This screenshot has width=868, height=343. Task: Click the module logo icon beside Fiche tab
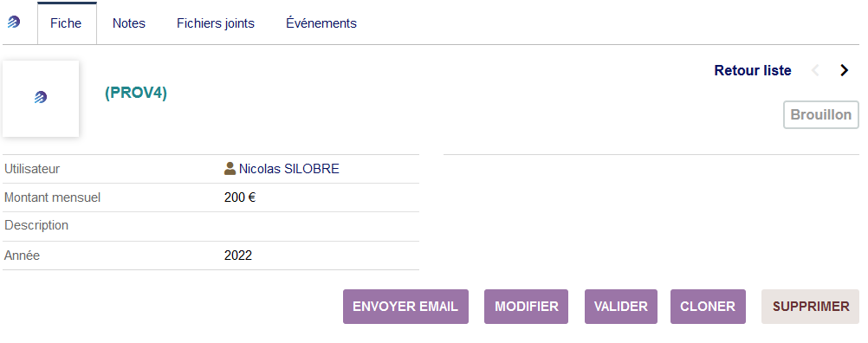(14, 23)
